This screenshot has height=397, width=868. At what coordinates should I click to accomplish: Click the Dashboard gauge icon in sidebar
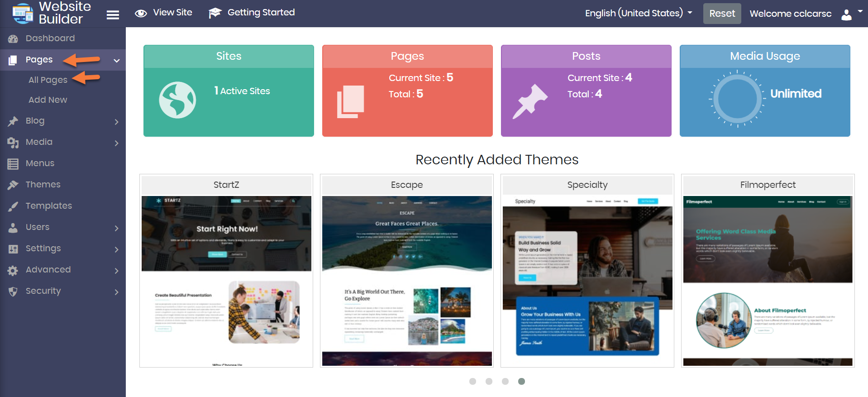tap(13, 39)
